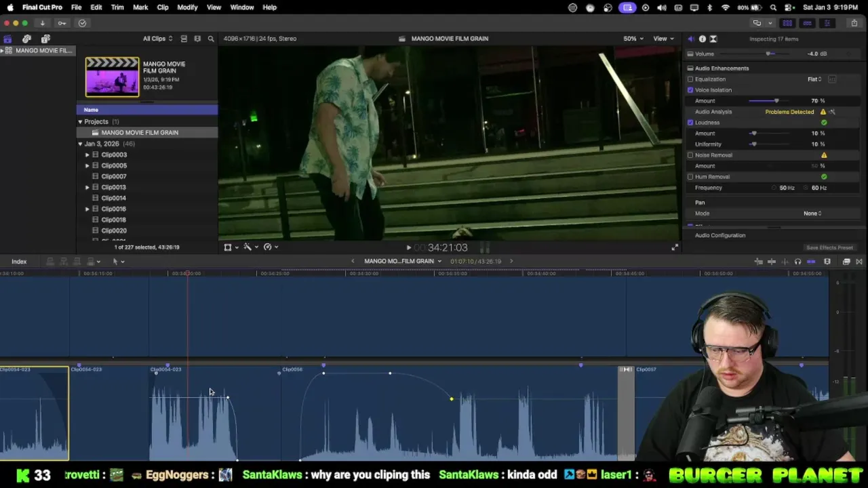The image size is (868, 488).
Task: Expand the Clip0003 row
Action: [x=87, y=155]
